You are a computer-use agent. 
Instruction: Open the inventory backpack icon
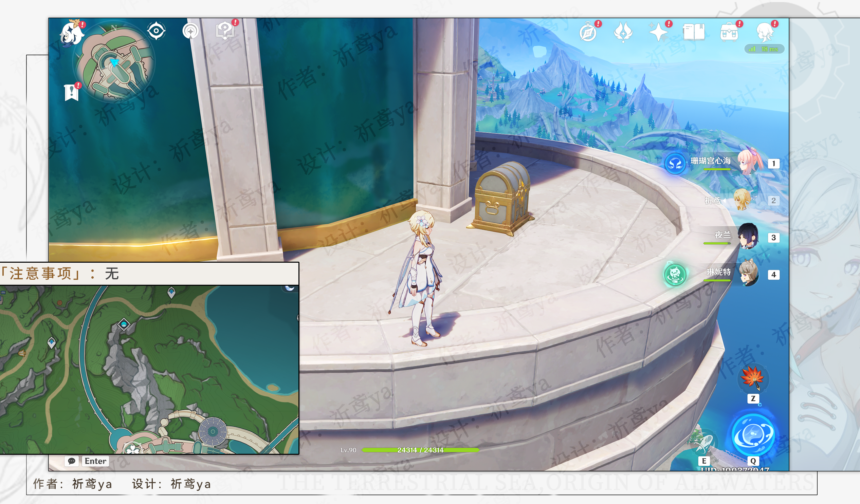729,33
